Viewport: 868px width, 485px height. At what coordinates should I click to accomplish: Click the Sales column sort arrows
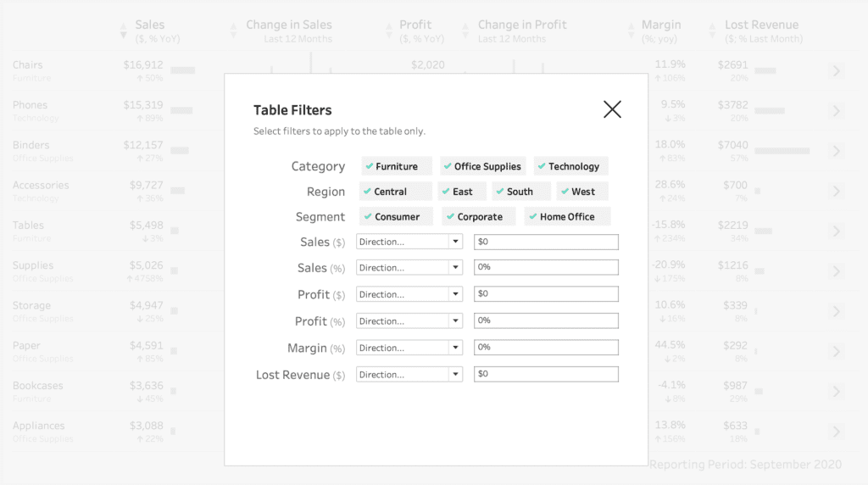pos(124,31)
